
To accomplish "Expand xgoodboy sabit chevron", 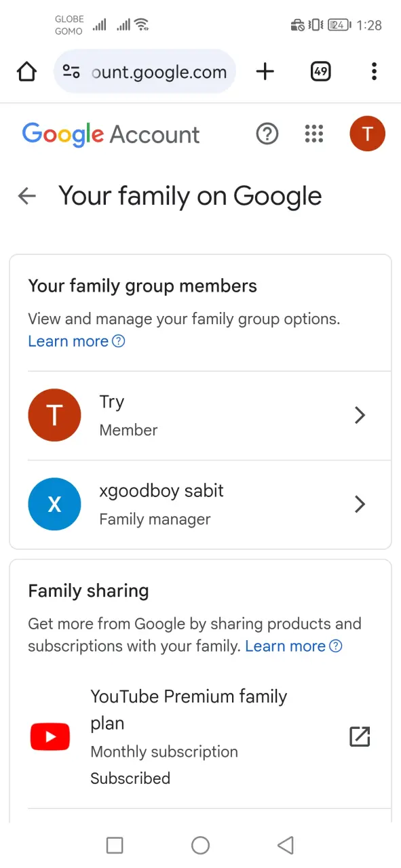I will (360, 504).
